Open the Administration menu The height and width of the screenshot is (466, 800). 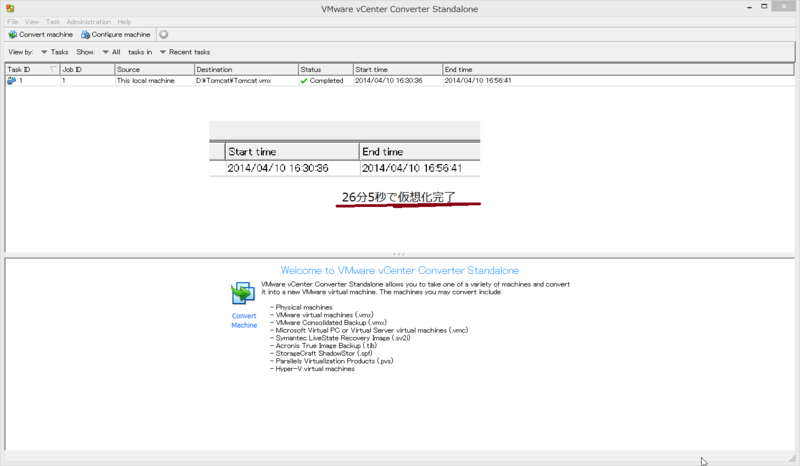[89, 22]
